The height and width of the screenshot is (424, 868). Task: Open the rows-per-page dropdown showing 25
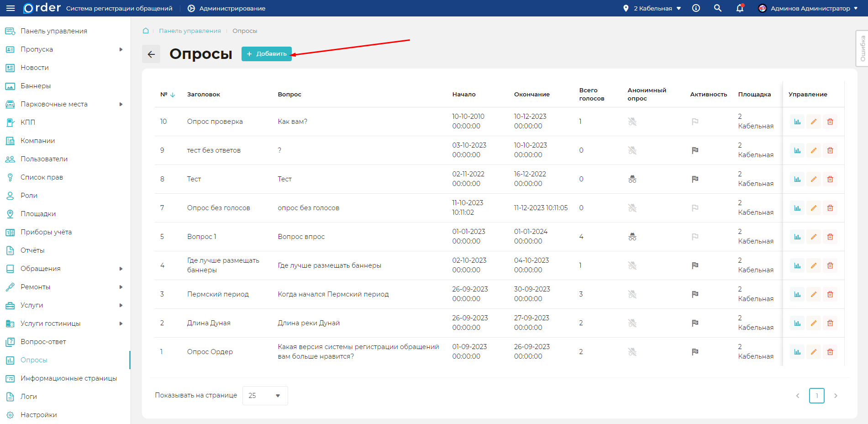pos(265,396)
